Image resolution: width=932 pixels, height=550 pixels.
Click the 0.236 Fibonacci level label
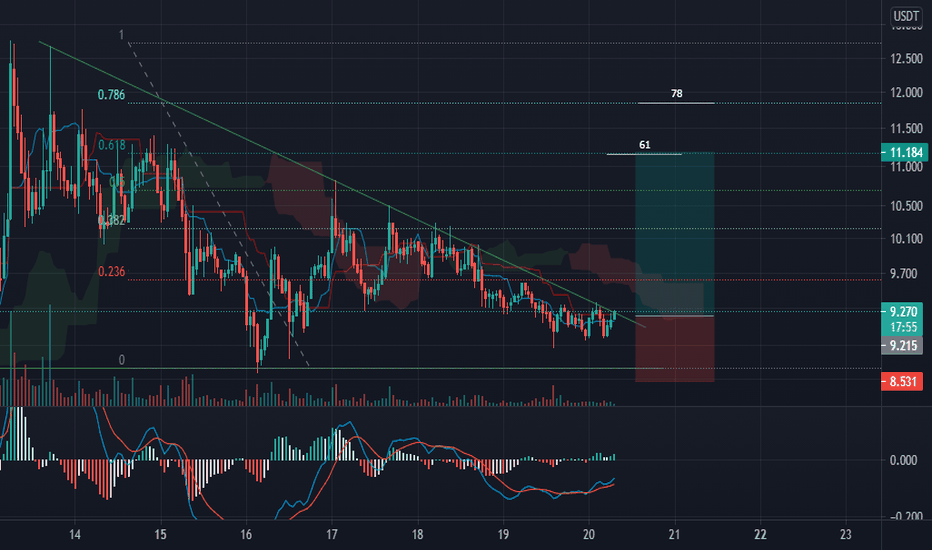point(112,272)
